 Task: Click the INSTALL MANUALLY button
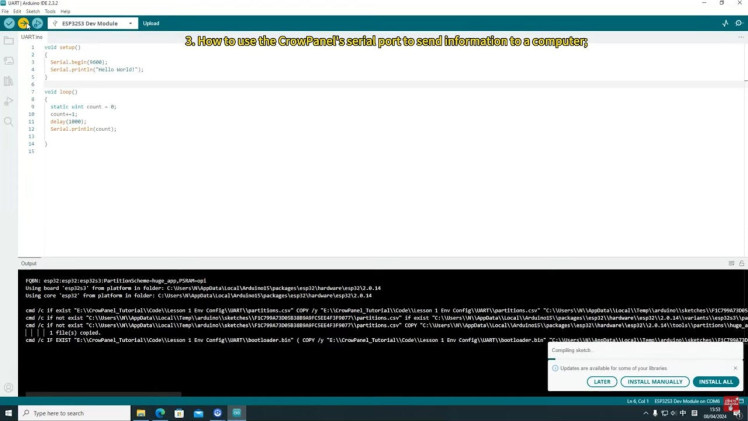654,382
